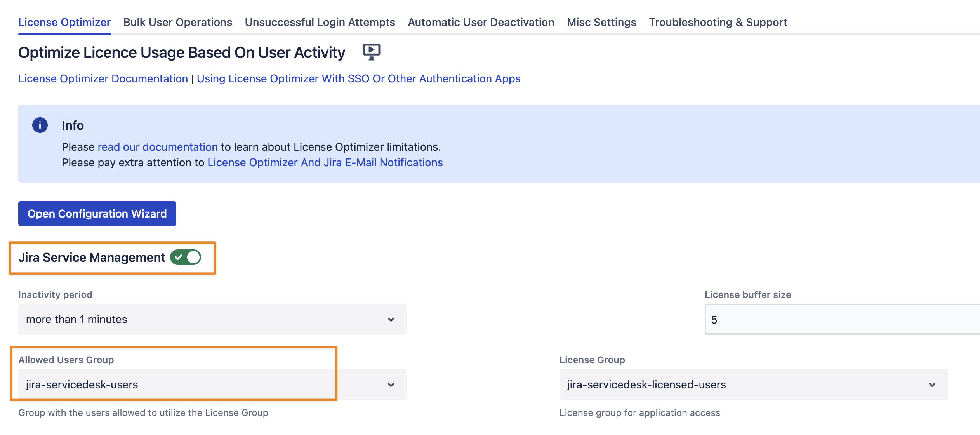Viewport: 980px width, 435px height.
Task: Click the Optimize Licence Usage heading text
Action: pyautogui.click(x=182, y=52)
